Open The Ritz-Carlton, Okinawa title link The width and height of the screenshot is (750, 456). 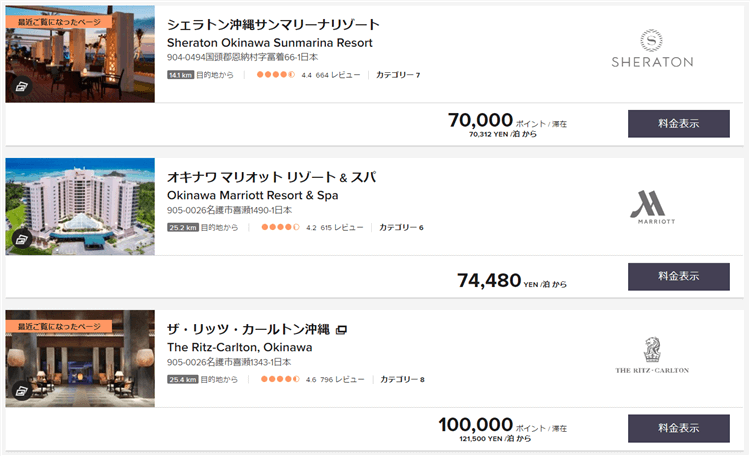click(239, 347)
